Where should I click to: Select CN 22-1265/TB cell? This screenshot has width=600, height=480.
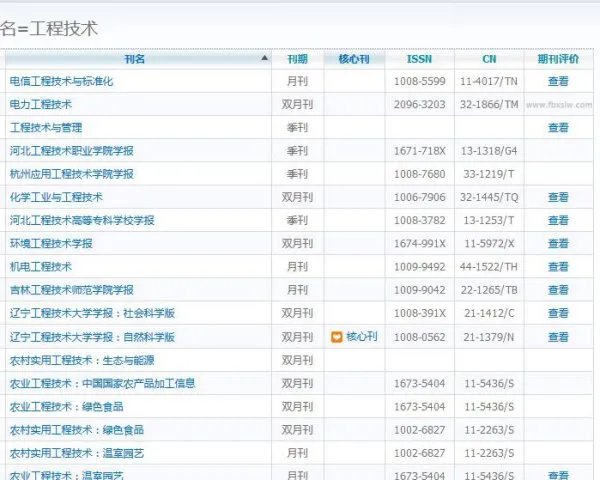tap(489, 290)
